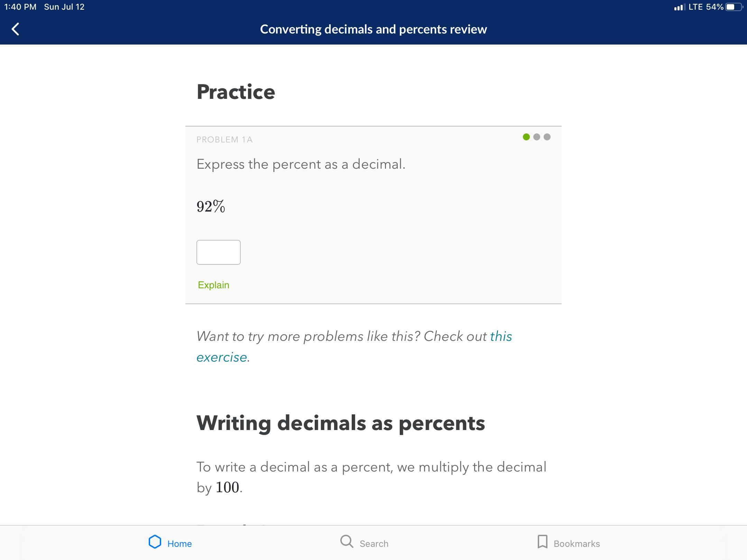Tap the cellular signal bars icon
Image resolution: width=747 pixels, height=560 pixels.
679,7
